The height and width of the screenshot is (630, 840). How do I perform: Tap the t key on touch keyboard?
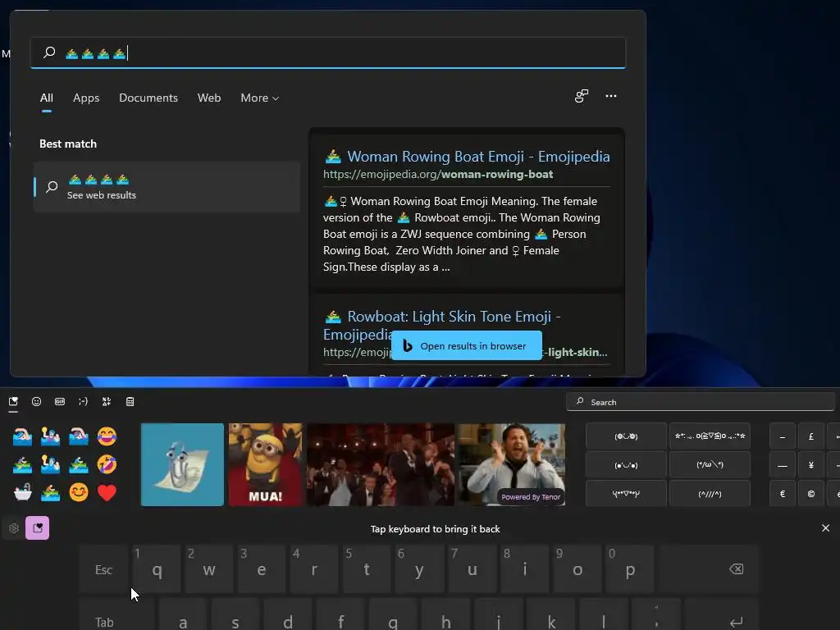tap(367, 569)
